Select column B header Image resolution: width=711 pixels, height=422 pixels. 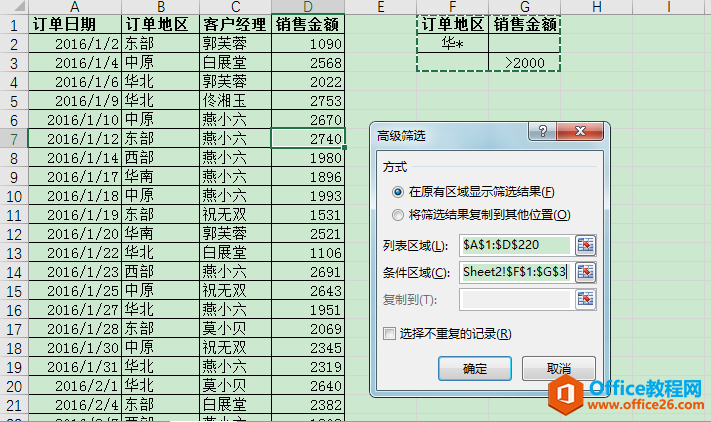coord(161,7)
